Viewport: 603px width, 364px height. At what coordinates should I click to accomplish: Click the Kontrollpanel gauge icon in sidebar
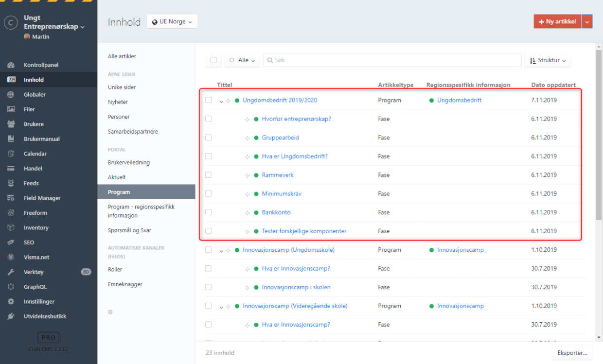pyautogui.click(x=11, y=65)
